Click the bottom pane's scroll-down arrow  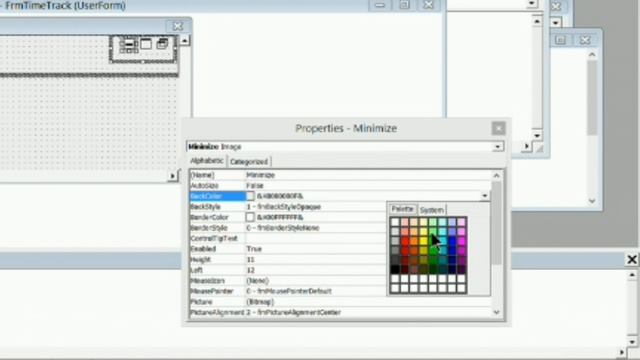[x=632, y=342]
